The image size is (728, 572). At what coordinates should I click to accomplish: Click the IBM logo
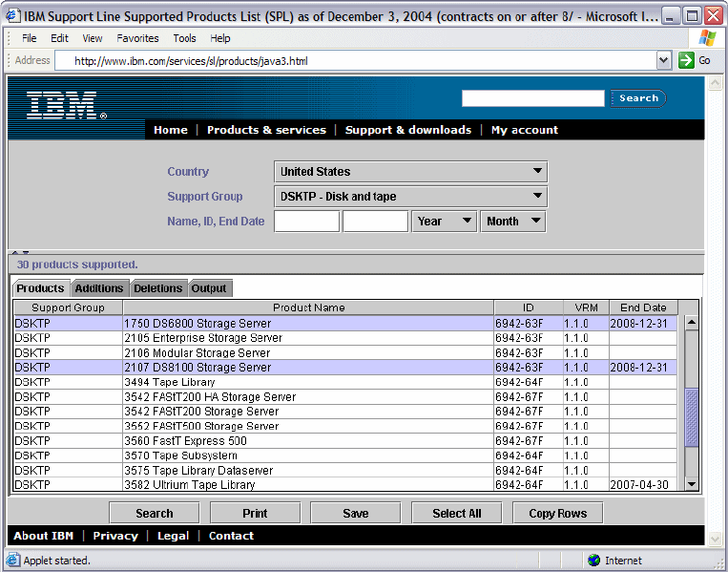pos(66,105)
